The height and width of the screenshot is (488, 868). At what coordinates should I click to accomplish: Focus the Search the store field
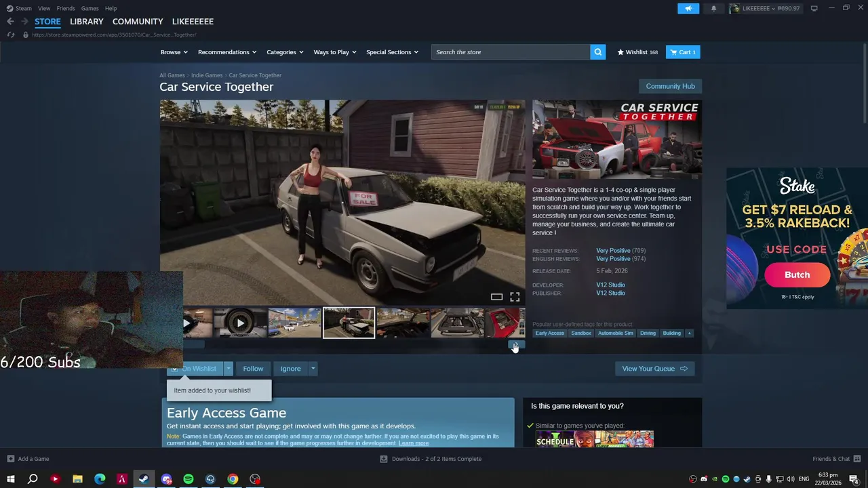pyautogui.click(x=511, y=52)
